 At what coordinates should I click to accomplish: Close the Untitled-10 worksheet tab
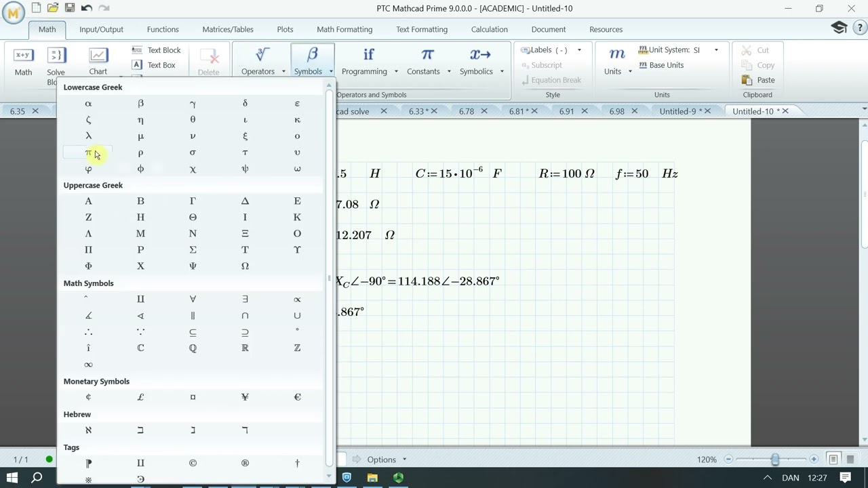click(785, 111)
